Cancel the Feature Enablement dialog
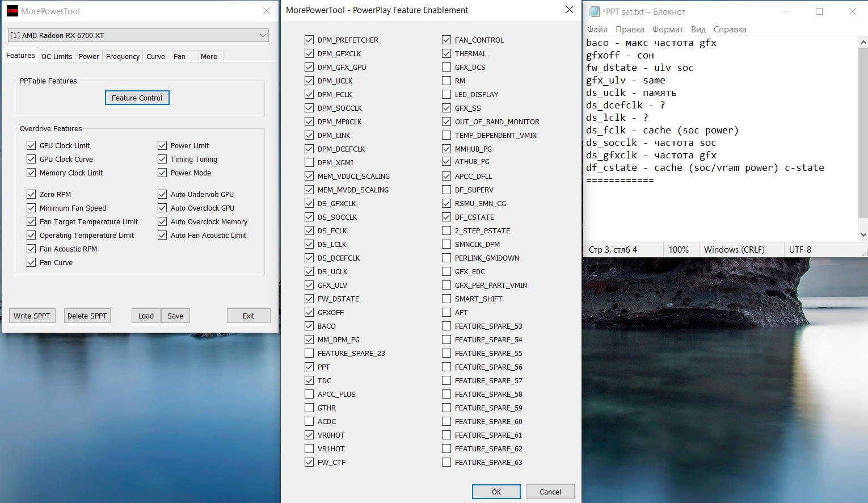Screen dimensions: 868x503 point(550,492)
